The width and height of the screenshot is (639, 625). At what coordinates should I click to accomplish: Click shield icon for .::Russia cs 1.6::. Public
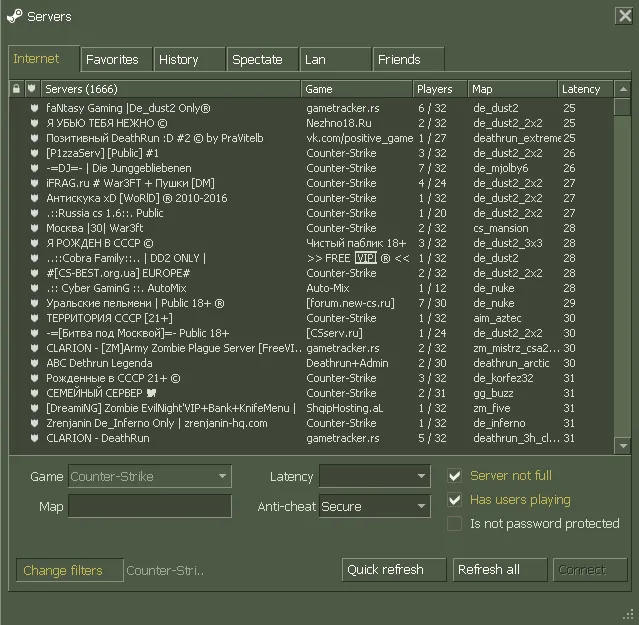34,213
